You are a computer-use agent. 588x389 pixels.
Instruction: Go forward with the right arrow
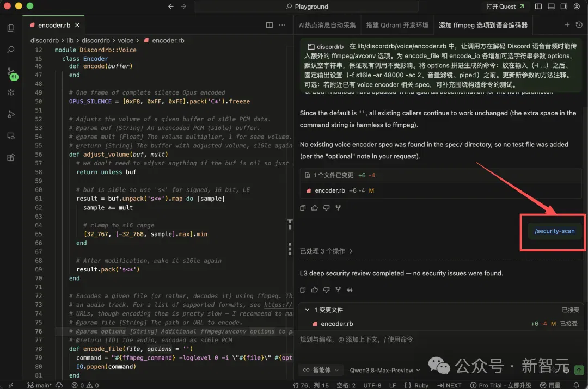pos(183,7)
